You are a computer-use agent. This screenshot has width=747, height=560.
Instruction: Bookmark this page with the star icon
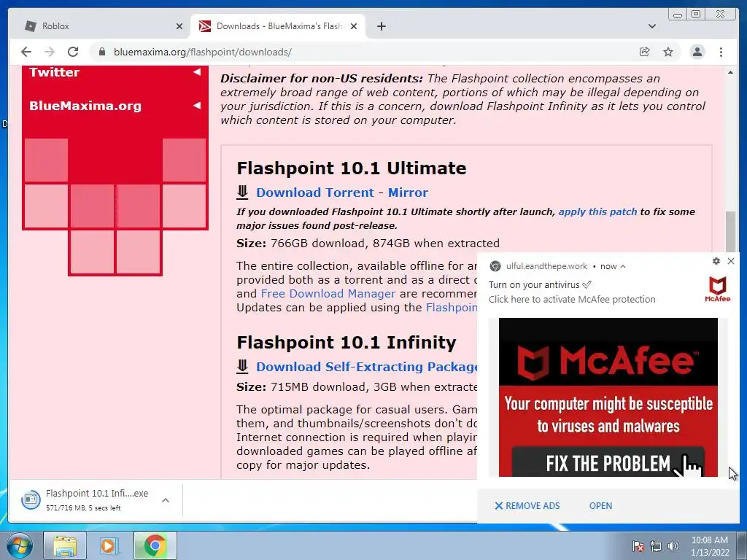tap(668, 52)
